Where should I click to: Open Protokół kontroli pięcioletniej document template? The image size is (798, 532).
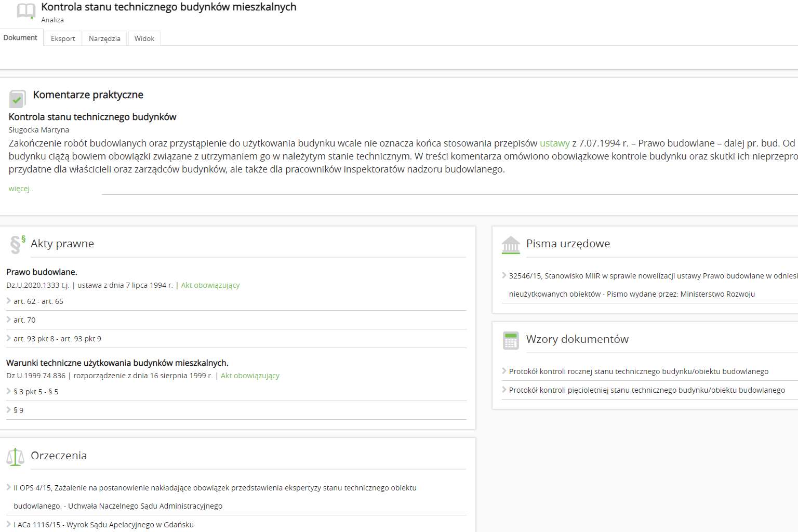coord(646,390)
